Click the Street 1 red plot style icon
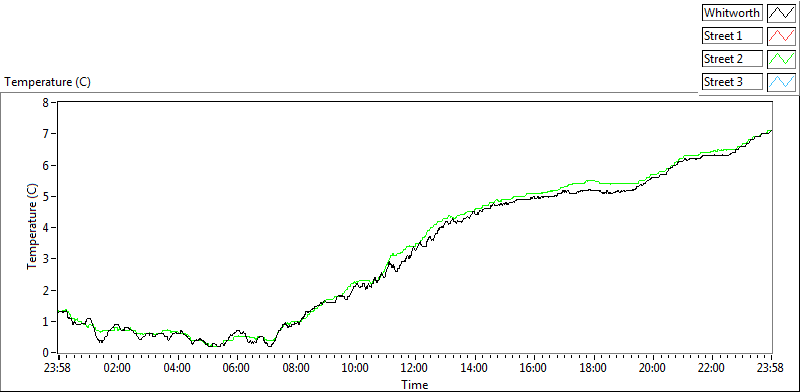This screenshot has height=392, width=800. [781, 36]
